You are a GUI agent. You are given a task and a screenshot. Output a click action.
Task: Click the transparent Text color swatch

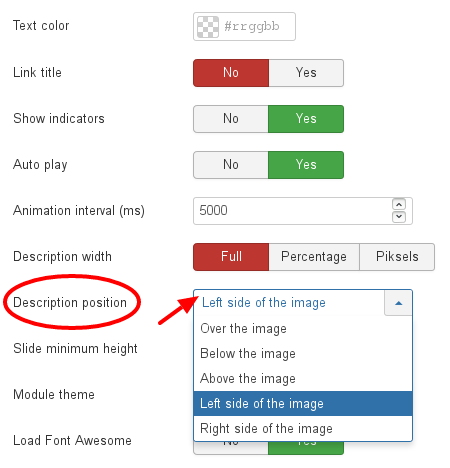[x=208, y=27]
